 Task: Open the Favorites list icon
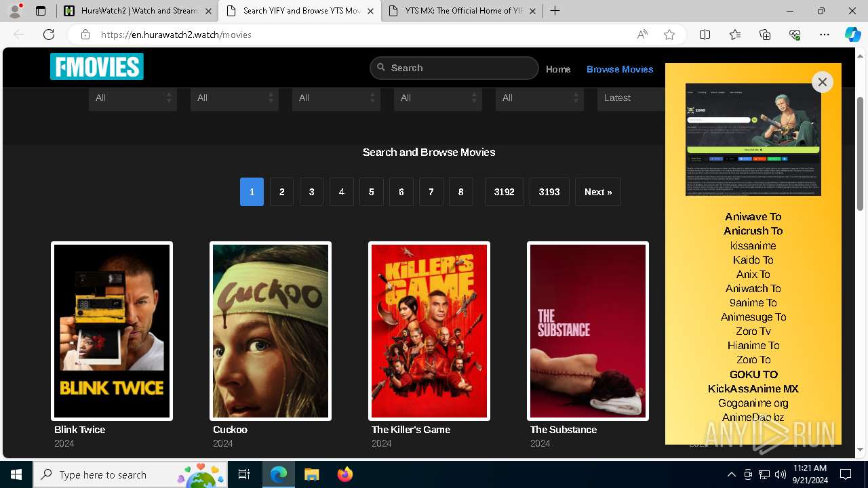click(735, 35)
